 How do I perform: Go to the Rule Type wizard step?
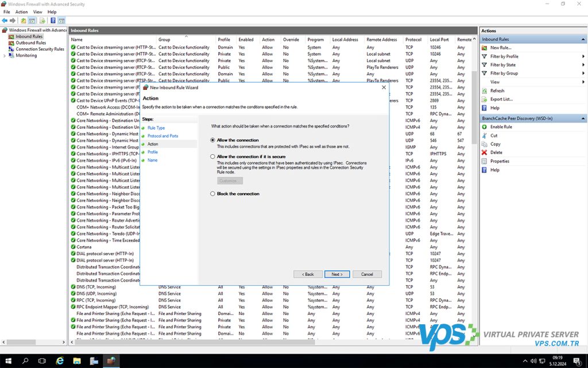click(156, 128)
